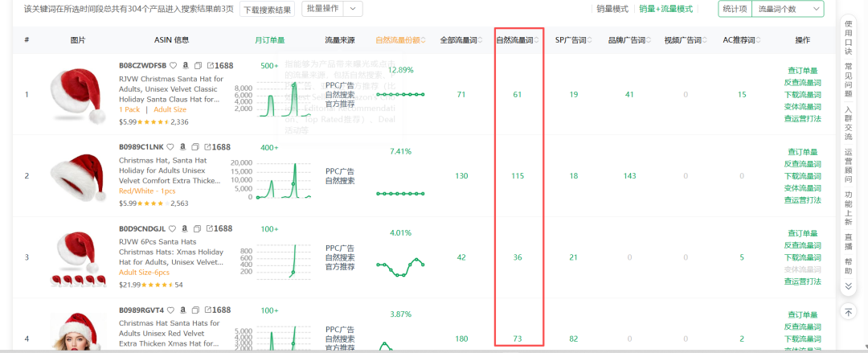868x353 pixels.
Task: Click 月订单量 column header
Action: click(269, 40)
